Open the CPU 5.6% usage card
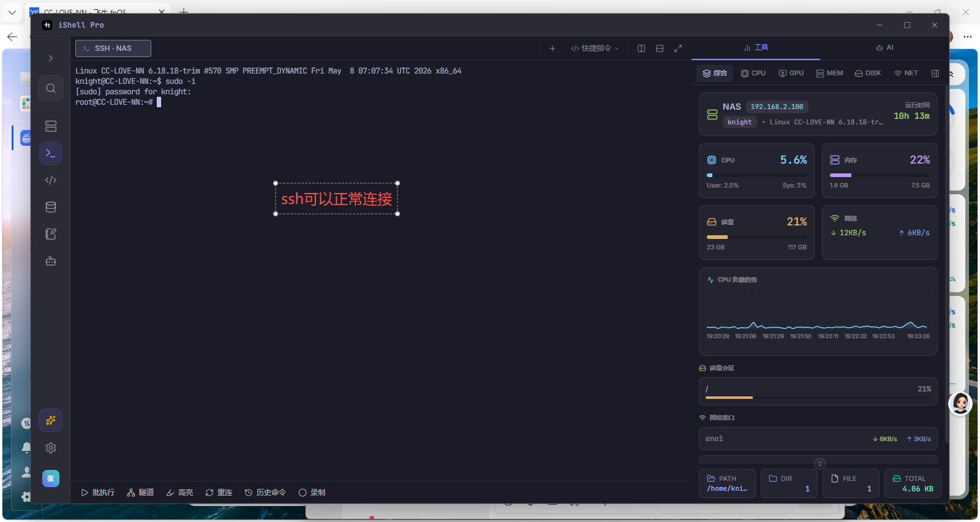Viewport: 980px width, 522px height. pos(756,171)
